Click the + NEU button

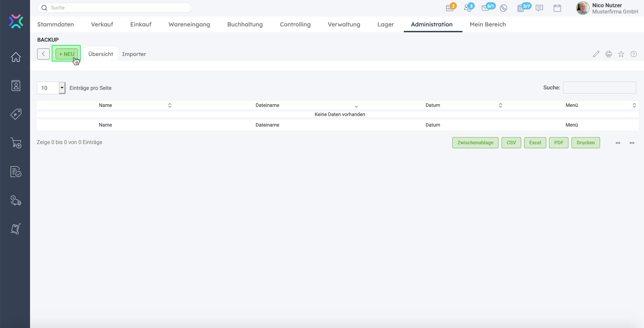67,54
